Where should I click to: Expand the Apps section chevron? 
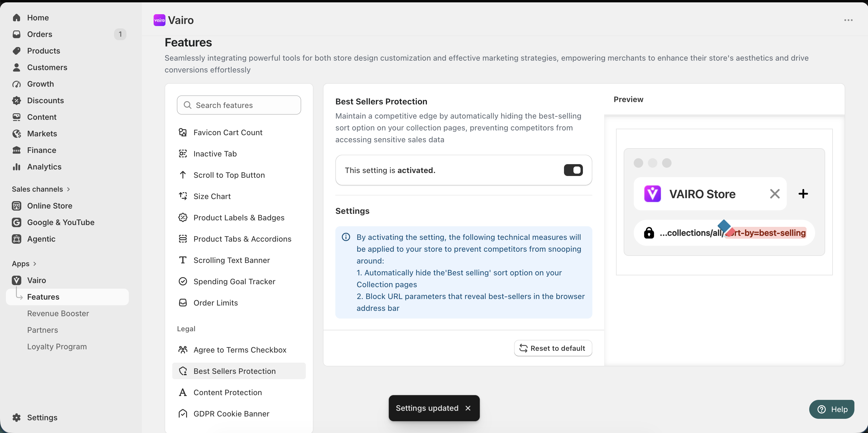click(x=35, y=264)
